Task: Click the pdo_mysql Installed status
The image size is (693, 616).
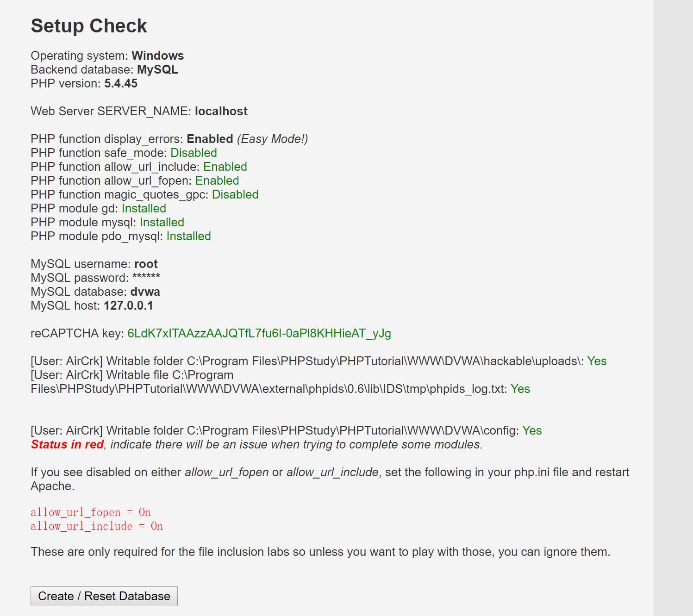Action: [189, 236]
